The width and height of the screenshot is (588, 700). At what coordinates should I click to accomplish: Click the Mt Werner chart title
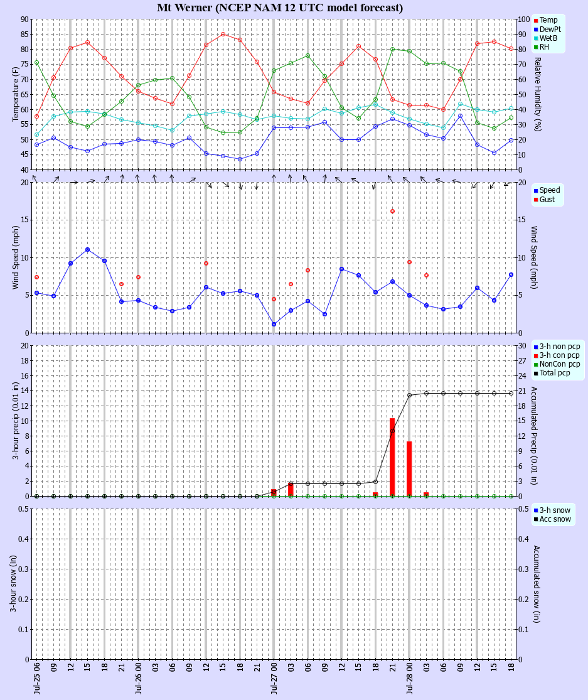click(x=280, y=8)
